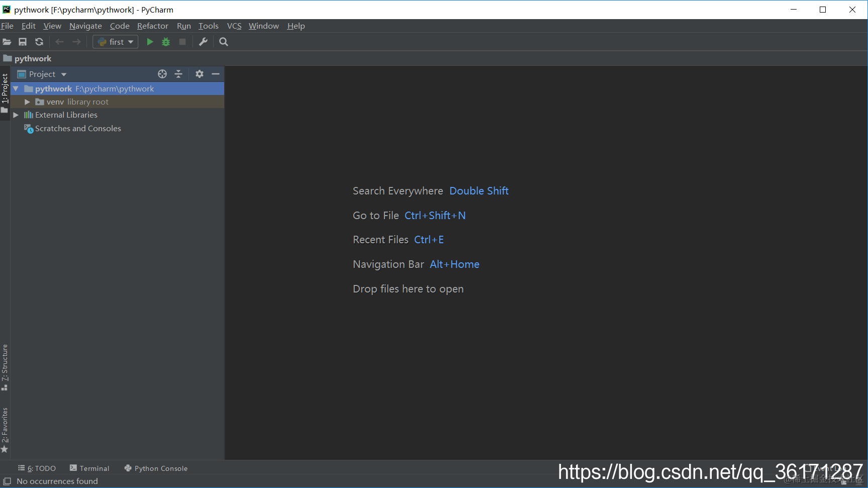Open the File menu
Viewport: 868px width, 488px height.
click(x=7, y=26)
